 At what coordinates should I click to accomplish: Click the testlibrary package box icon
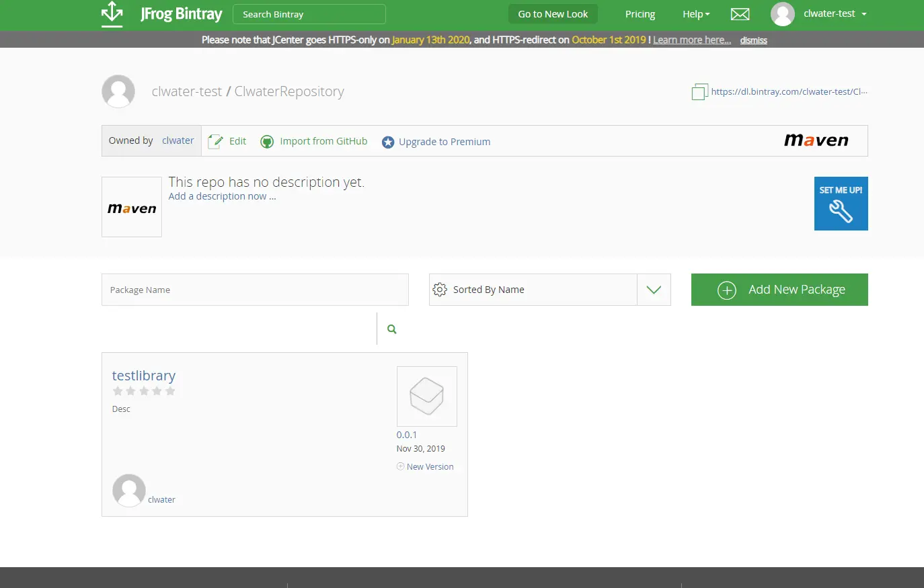coord(427,396)
